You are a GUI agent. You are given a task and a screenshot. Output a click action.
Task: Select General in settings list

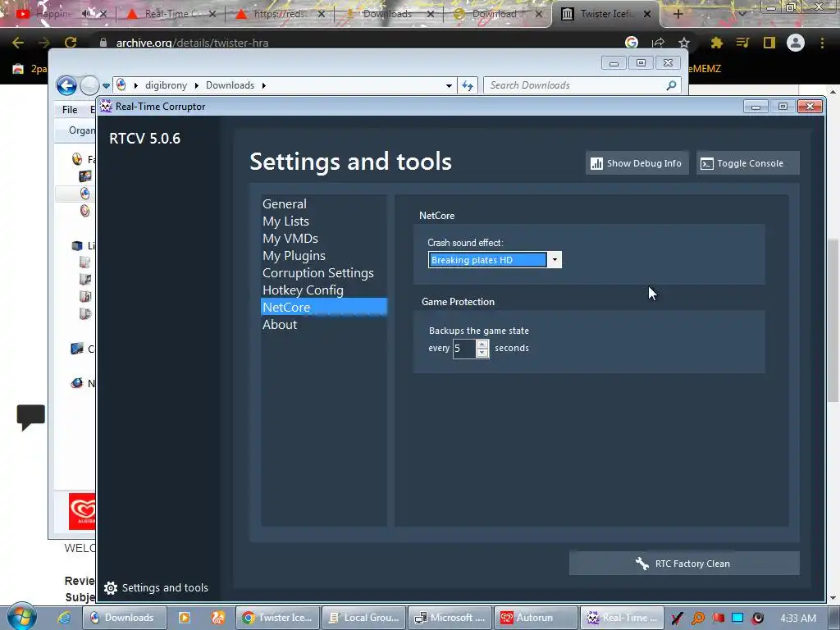click(323, 204)
